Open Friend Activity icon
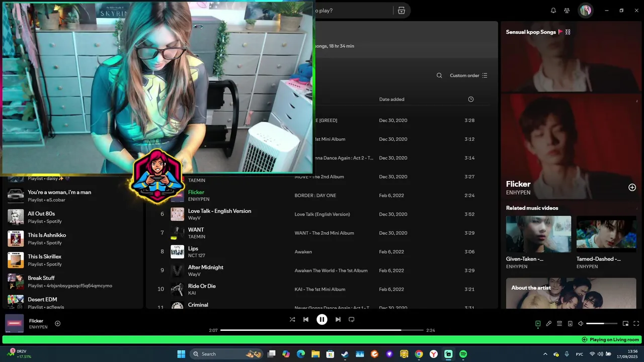The height and width of the screenshot is (362, 644). pyautogui.click(x=567, y=11)
